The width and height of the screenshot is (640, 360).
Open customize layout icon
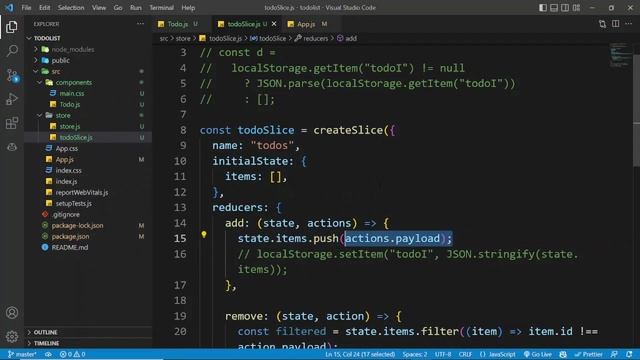pyautogui.click(x=576, y=8)
